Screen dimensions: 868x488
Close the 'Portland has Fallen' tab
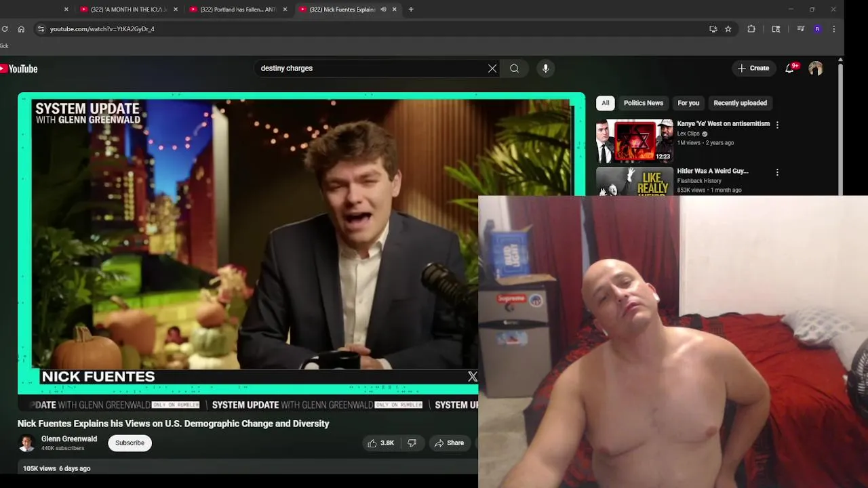point(285,9)
